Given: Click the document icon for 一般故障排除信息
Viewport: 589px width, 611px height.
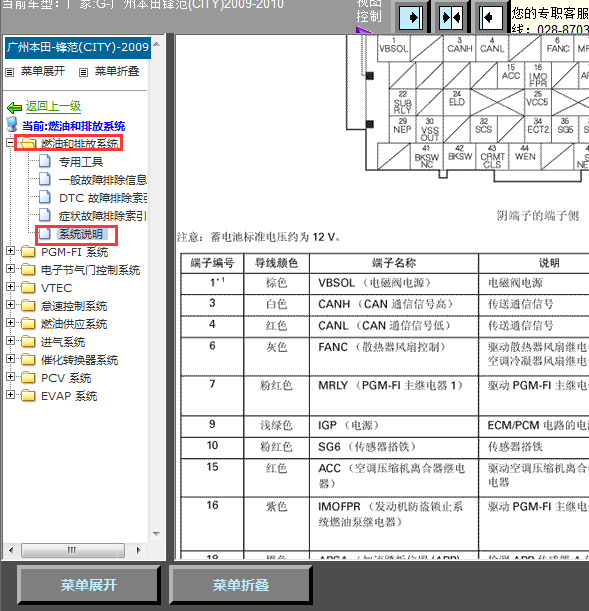Looking at the screenshot, I should pyautogui.click(x=45, y=178).
